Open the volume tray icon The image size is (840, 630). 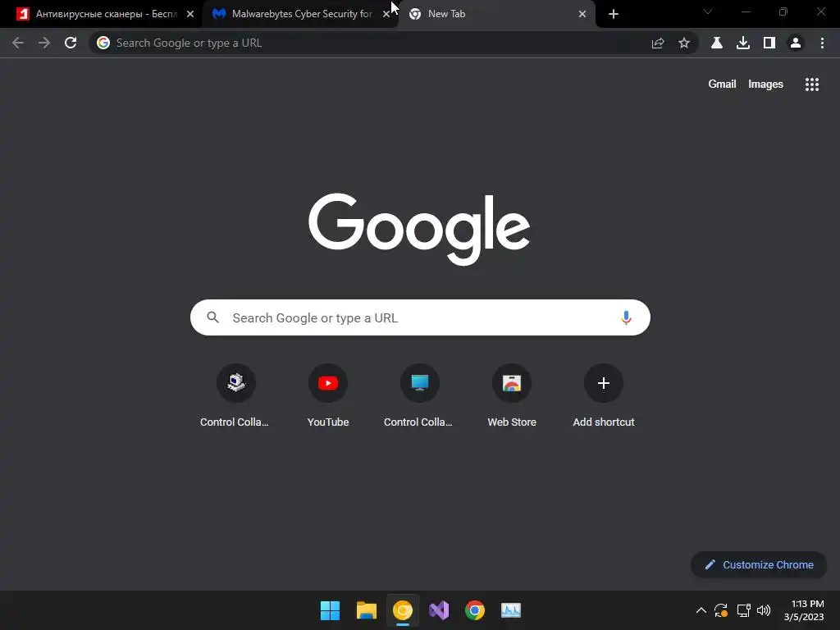click(x=764, y=610)
